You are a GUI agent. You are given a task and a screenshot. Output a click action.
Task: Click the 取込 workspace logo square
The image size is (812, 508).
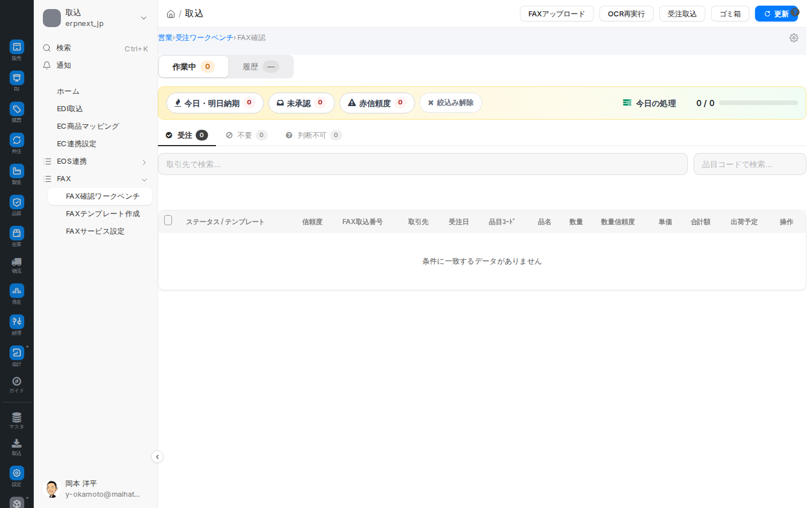point(52,18)
